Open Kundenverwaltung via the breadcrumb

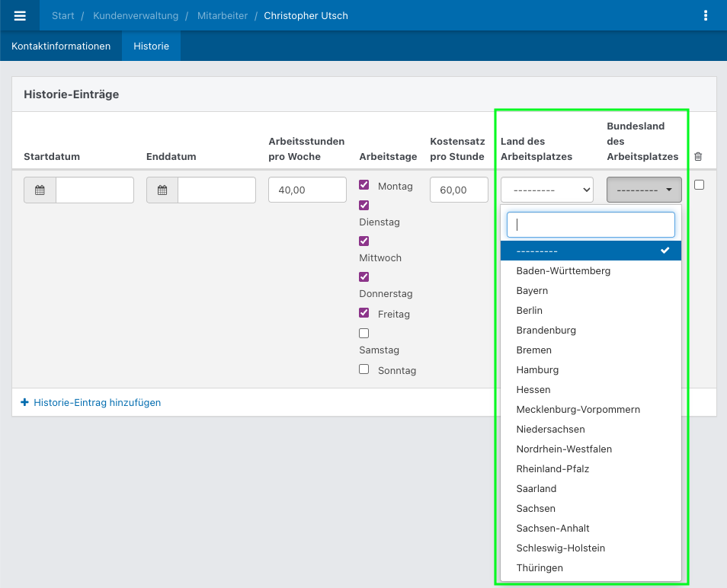point(134,14)
